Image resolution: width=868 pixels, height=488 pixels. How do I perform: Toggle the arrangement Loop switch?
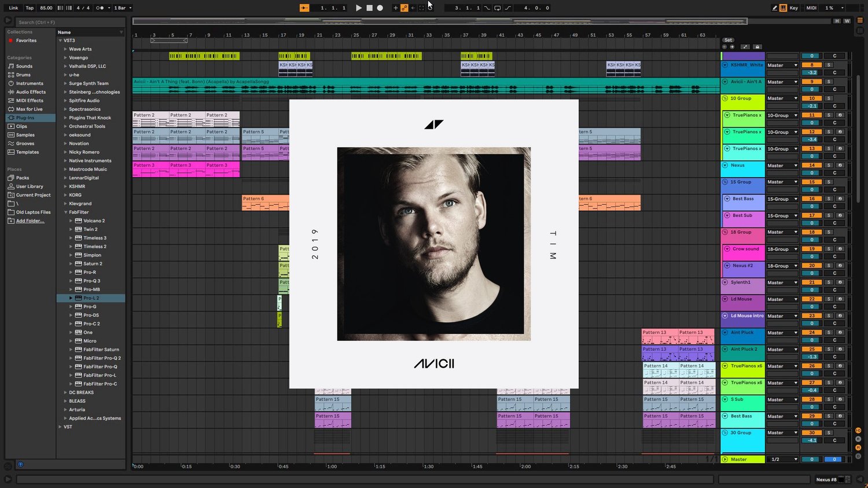[497, 8]
